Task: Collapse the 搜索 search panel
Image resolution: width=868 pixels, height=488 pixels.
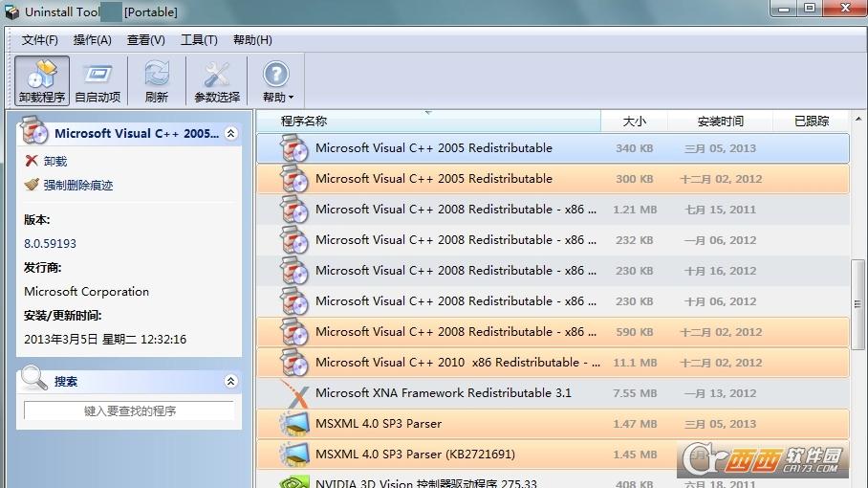Action: pos(230,381)
